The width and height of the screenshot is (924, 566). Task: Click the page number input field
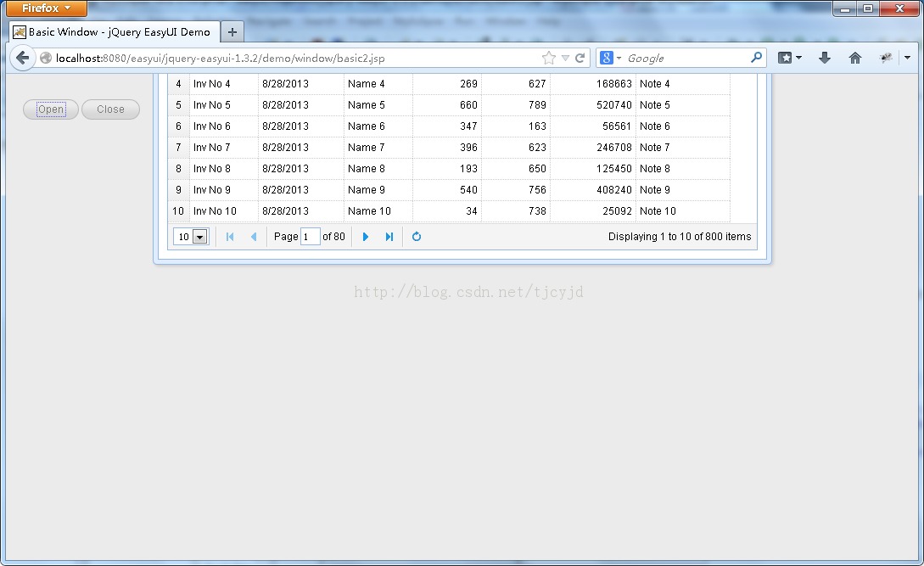point(310,237)
